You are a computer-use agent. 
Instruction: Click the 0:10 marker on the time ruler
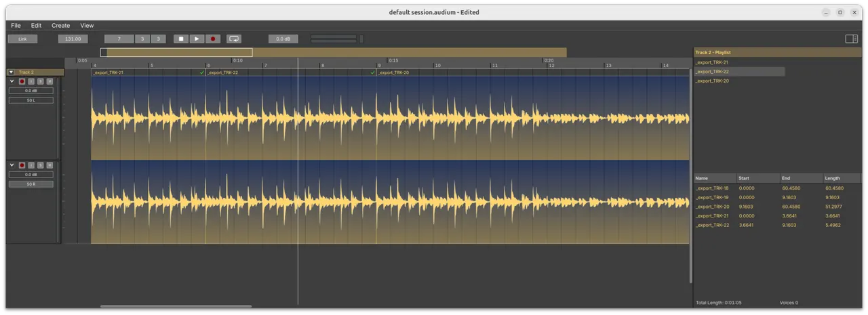[237, 60]
